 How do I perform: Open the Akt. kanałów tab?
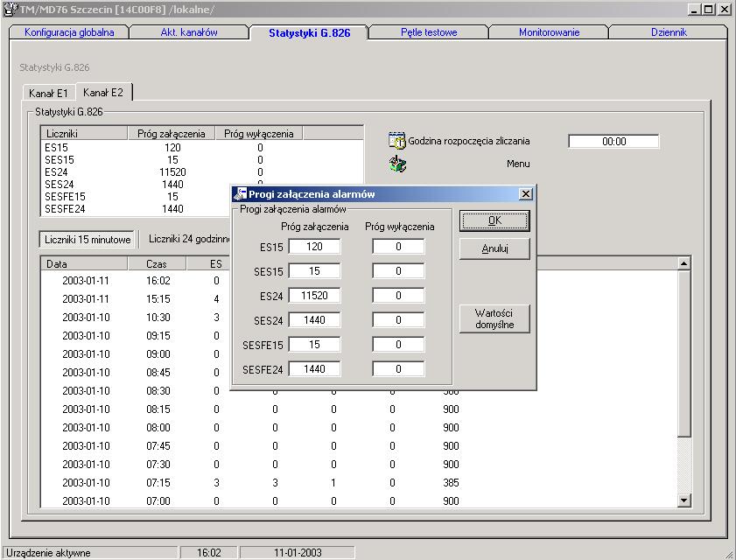click(189, 32)
